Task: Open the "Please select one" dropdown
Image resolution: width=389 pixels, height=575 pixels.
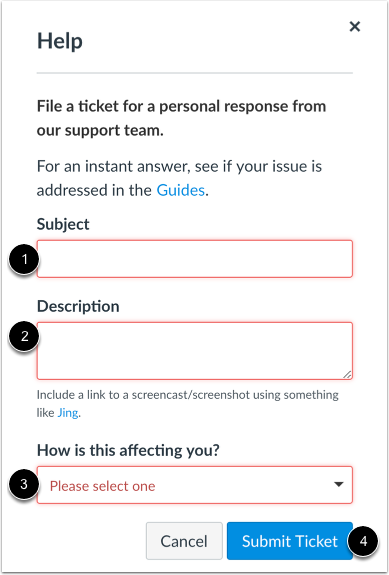Action: 195,485
